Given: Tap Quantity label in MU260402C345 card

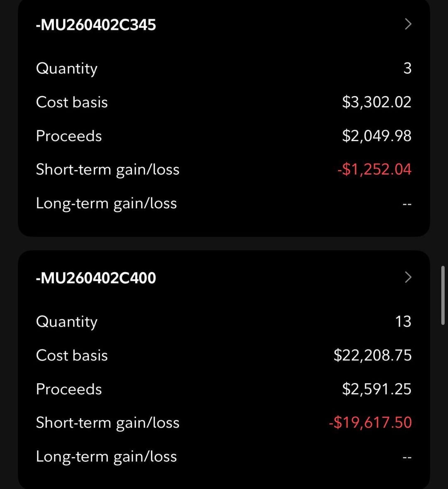Looking at the screenshot, I should tap(67, 68).
